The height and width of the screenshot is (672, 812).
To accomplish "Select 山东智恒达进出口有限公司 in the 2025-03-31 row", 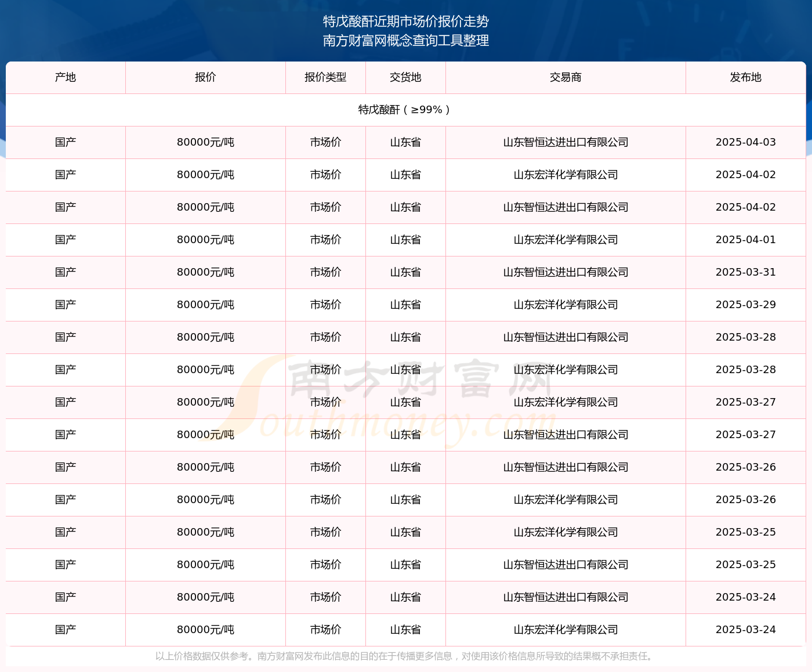I will 565,272.
